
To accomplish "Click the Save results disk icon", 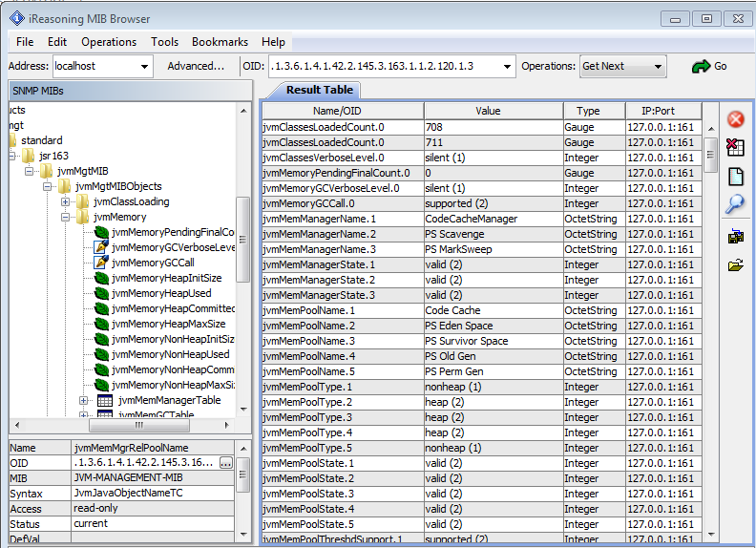I will pos(735,237).
